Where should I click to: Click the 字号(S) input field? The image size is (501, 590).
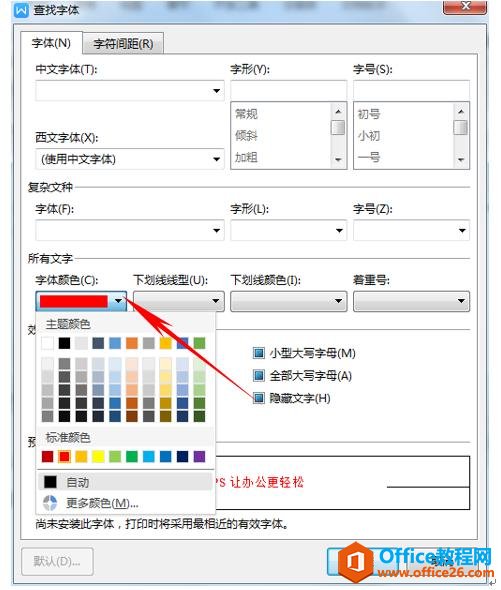point(411,90)
